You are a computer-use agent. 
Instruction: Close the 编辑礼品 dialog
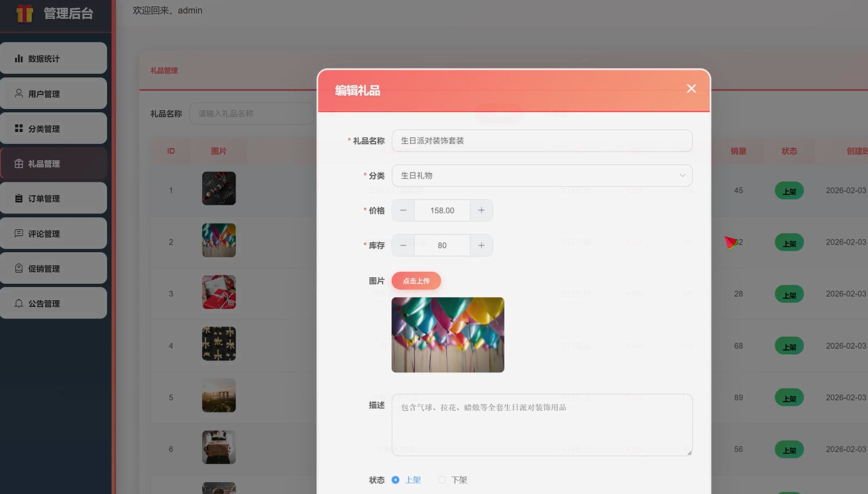(691, 88)
